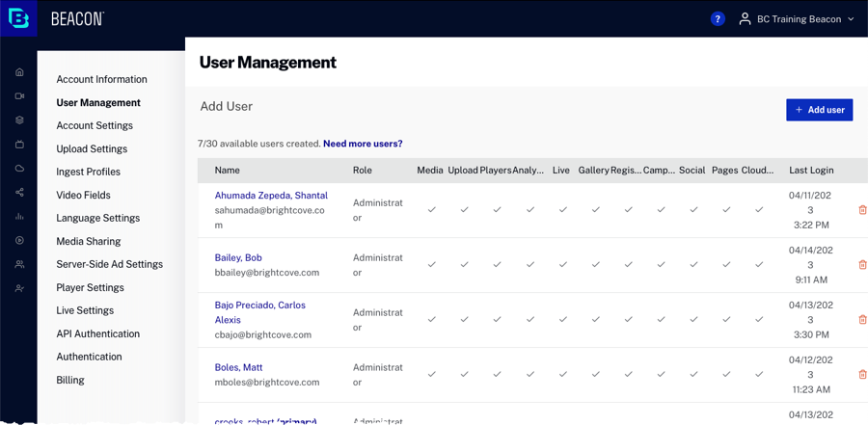Screen dimensions: 868x425
Task: Open the user-check icon in rail
Action: click(19, 288)
